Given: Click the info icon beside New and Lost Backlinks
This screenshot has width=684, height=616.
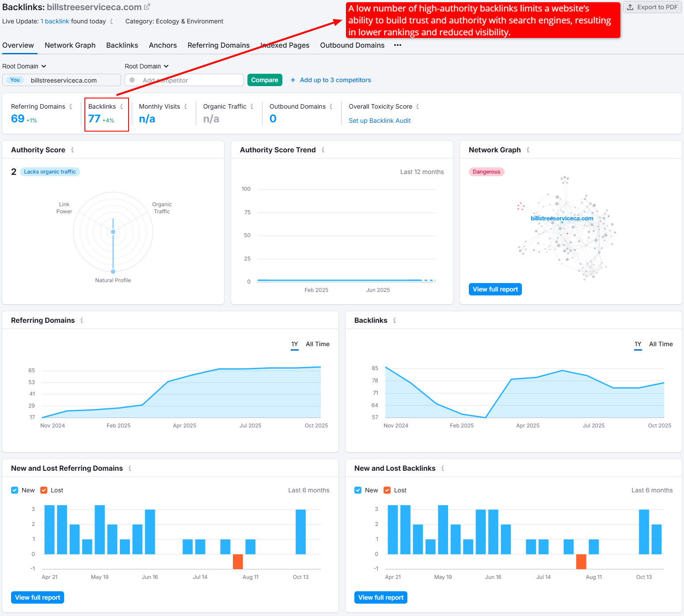Looking at the screenshot, I should (443, 469).
